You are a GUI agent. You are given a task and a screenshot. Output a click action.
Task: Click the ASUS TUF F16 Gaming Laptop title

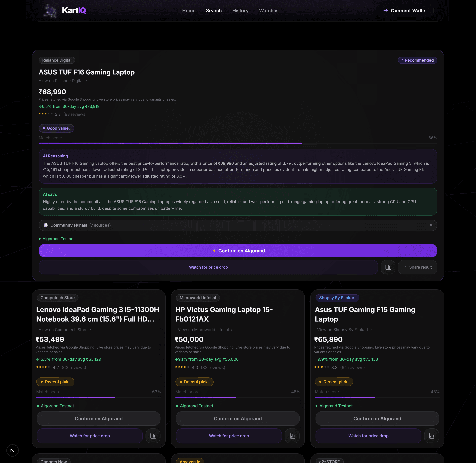click(x=87, y=72)
